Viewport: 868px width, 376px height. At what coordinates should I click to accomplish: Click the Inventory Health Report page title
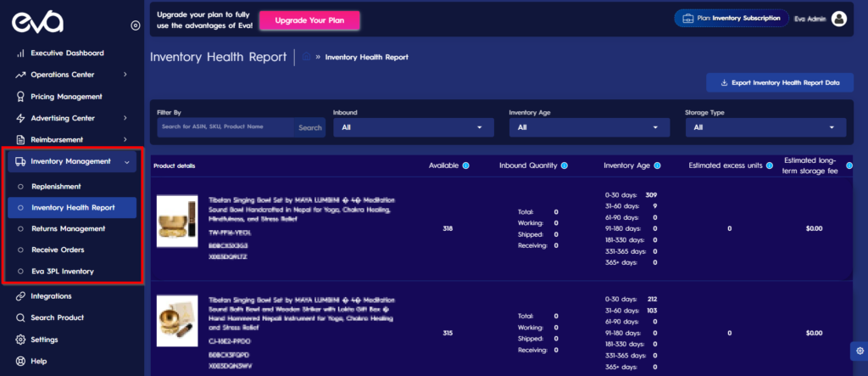pyautogui.click(x=219, y=57)
